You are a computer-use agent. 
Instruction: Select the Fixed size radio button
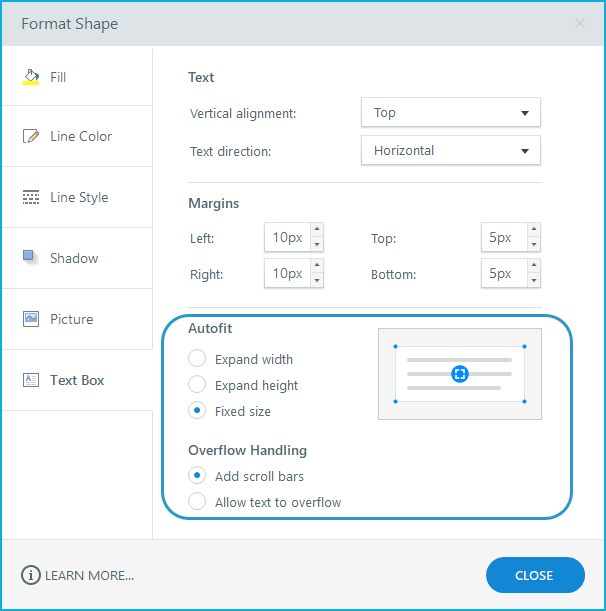pyautogui.click(x=197, y=410)
